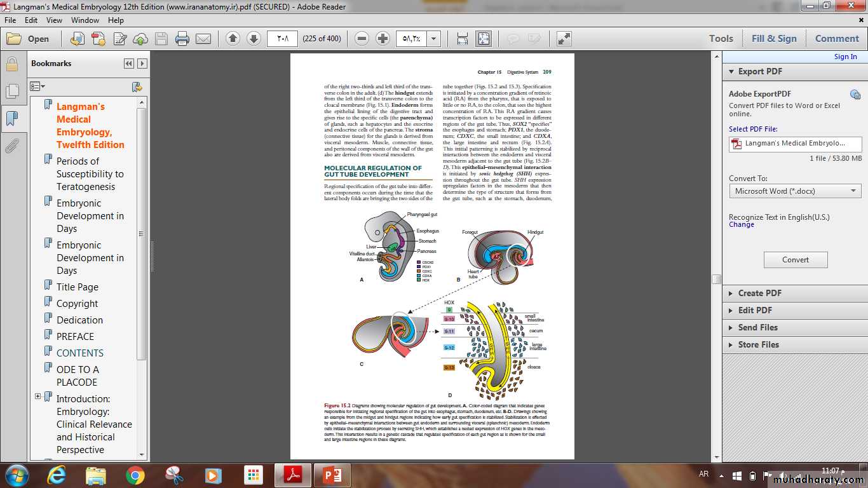The width and height of the screenshot is (868, 488).
Task: Open the View menu
Action: pyautogui.click(x=54, y=20)
